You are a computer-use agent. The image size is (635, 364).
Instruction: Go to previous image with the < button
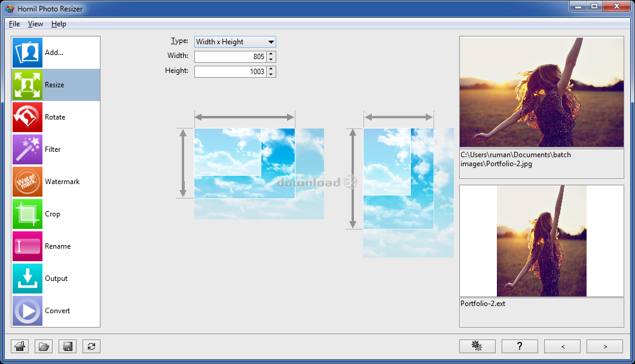pos(563,346)
